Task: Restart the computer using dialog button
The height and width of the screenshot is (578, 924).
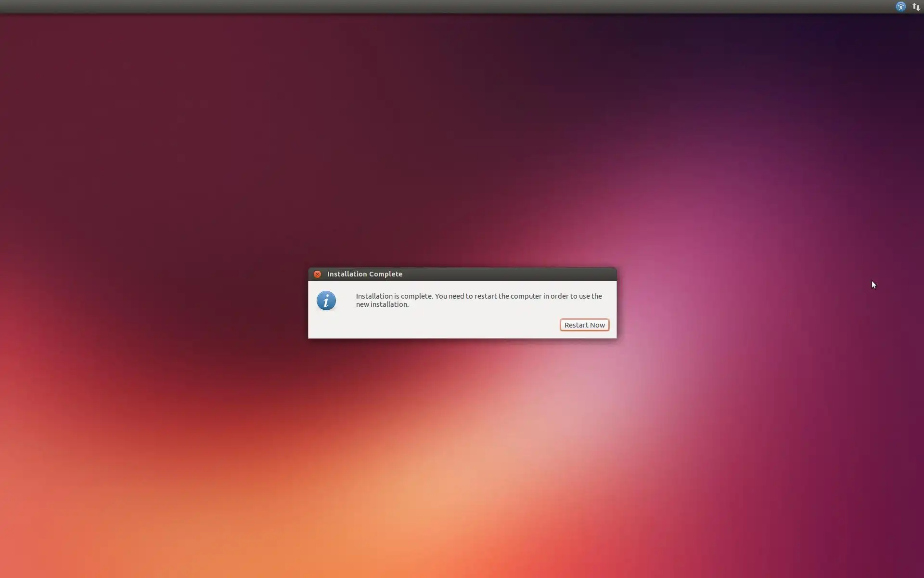Action: [x=584, y=325]
